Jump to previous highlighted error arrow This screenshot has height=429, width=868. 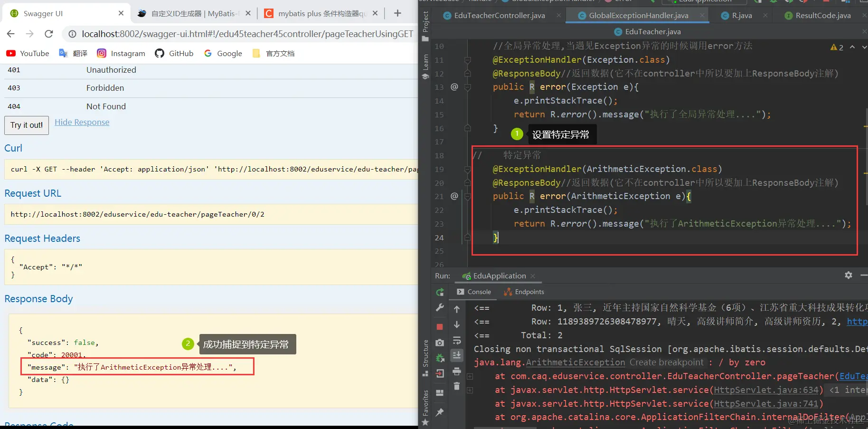(x=852, y=47)
